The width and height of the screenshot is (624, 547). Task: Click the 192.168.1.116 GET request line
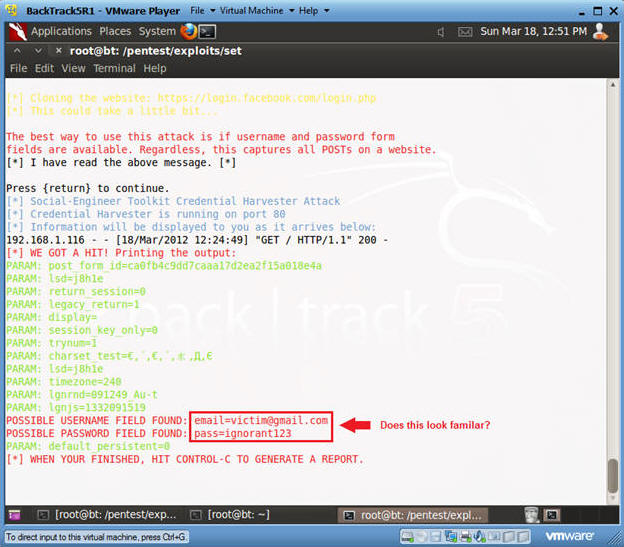[197, 240]
